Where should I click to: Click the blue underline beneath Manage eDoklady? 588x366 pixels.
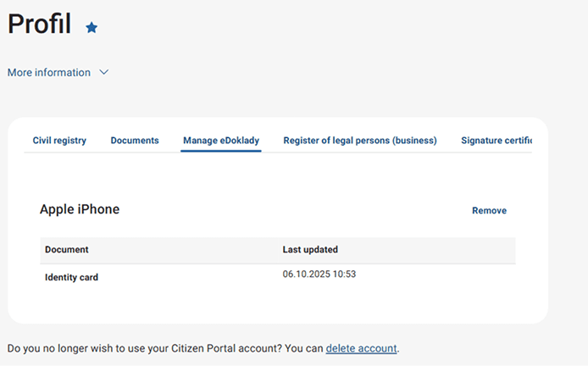[221, 151]
